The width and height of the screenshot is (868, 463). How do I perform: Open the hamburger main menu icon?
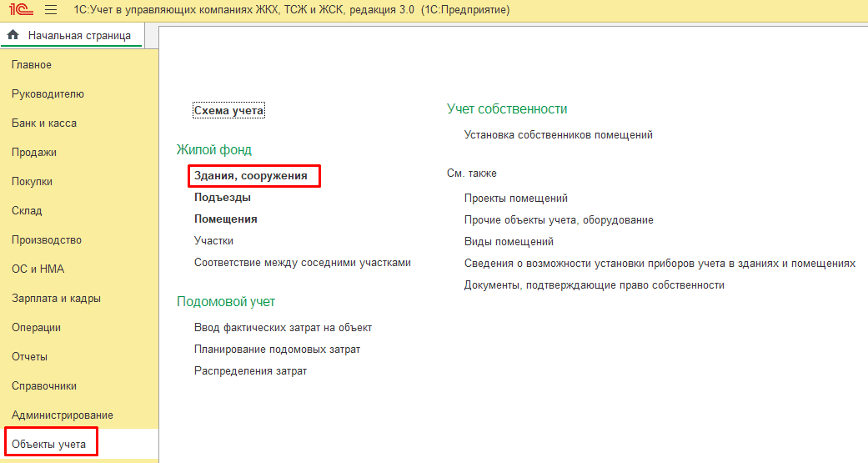tap(51, 10)
